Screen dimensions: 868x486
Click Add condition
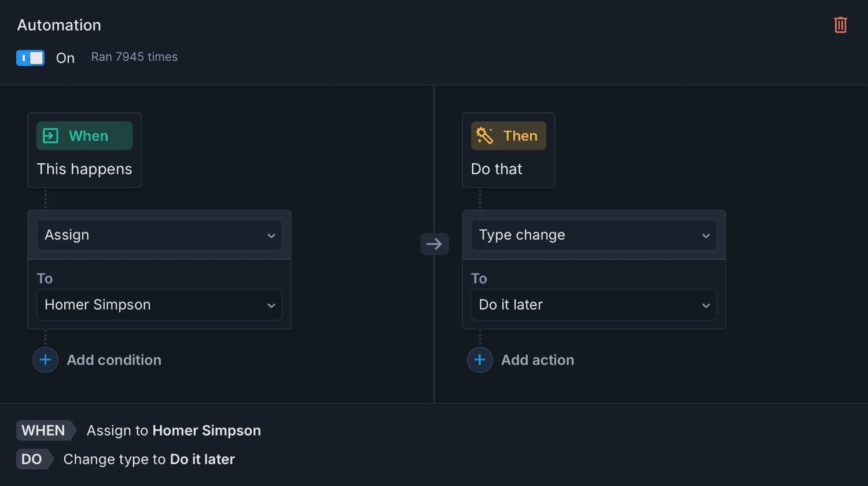pos(114,360)
